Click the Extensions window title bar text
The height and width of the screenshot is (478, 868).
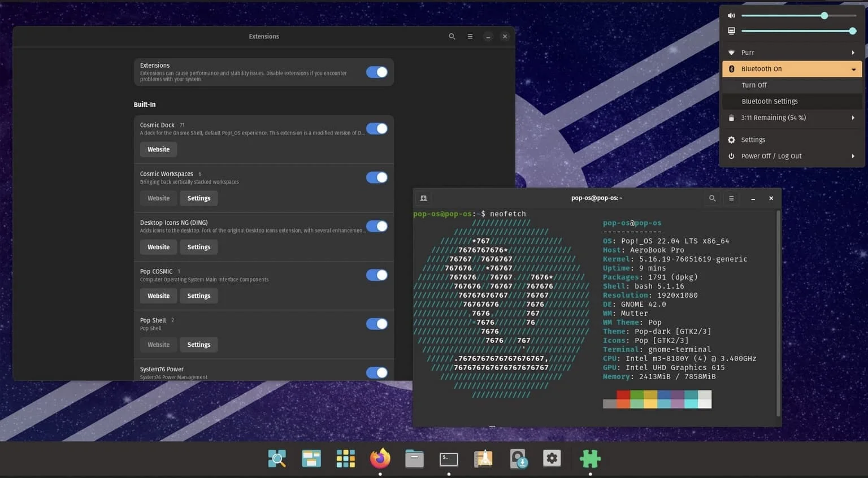coord(264,36)
